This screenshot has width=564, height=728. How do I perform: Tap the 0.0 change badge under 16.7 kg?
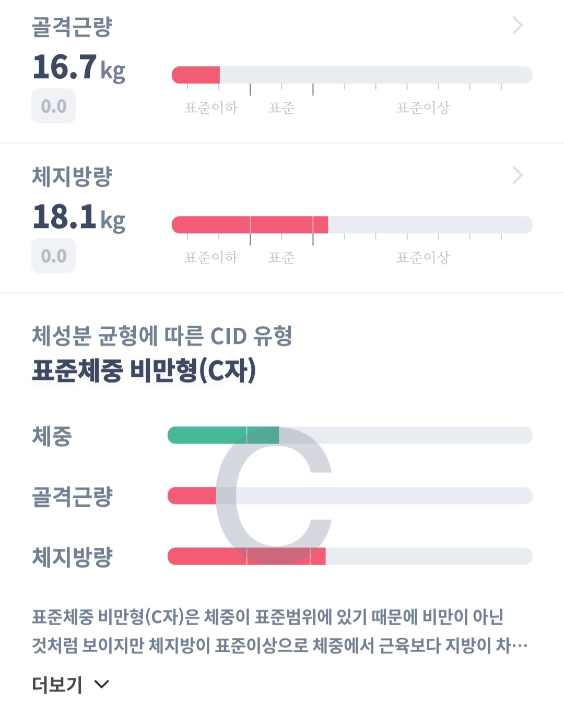coord(53,106)
